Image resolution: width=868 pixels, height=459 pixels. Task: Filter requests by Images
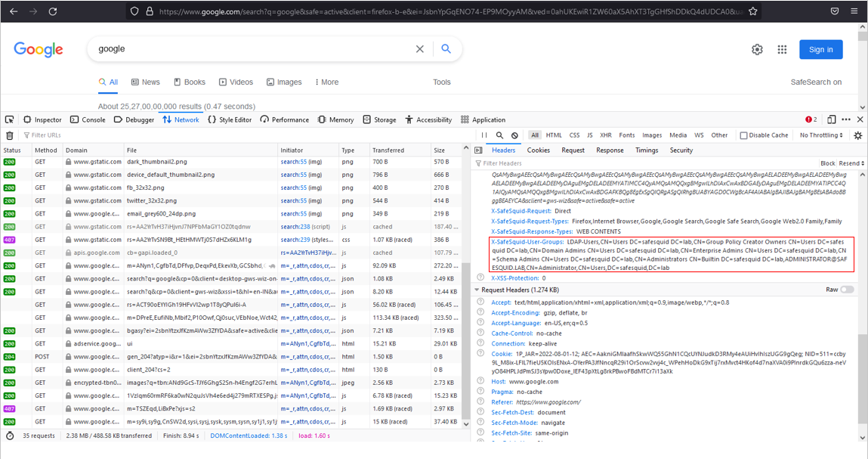pos(651,135)
